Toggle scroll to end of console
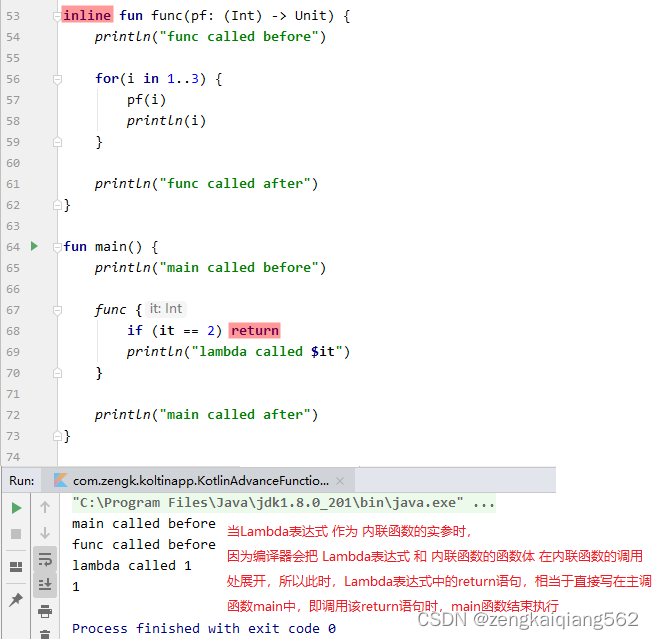 pyautogui.click(x=45, y=584)
